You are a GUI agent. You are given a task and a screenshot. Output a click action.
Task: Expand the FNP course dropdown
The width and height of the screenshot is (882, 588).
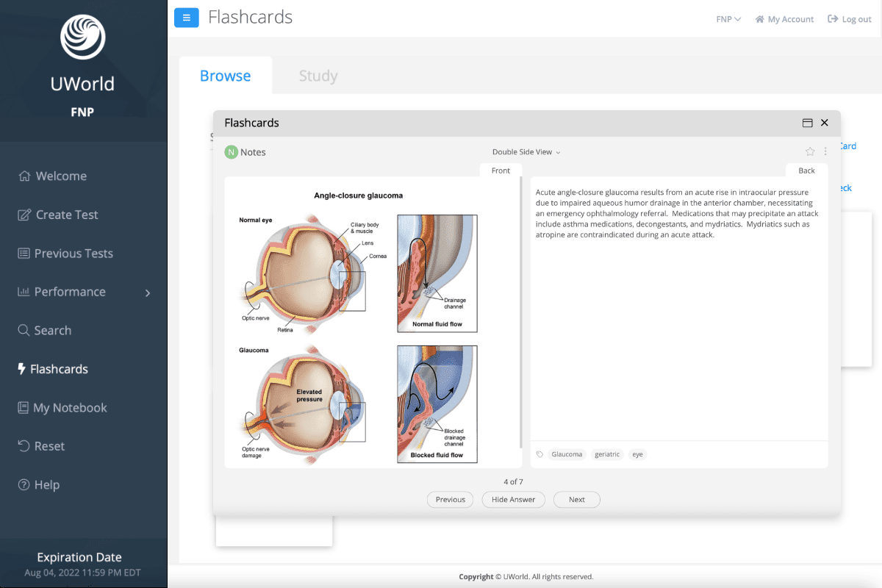click(728, 19)
